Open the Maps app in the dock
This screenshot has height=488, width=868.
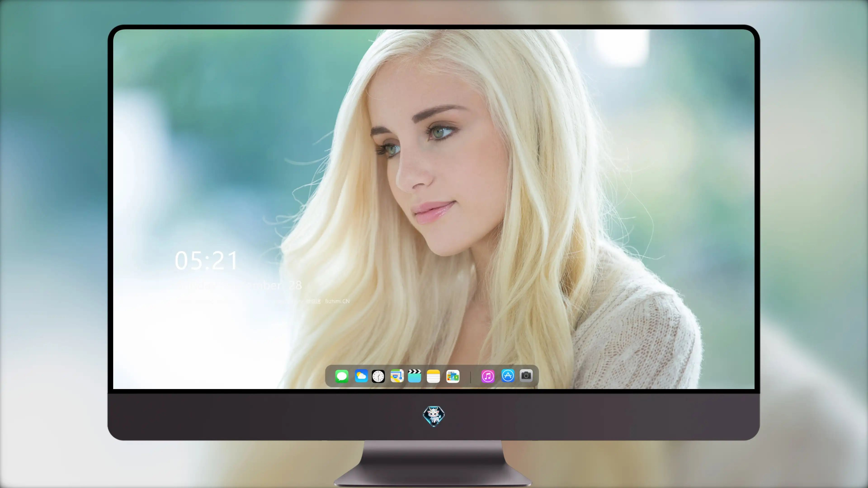[x=397, y=376]
